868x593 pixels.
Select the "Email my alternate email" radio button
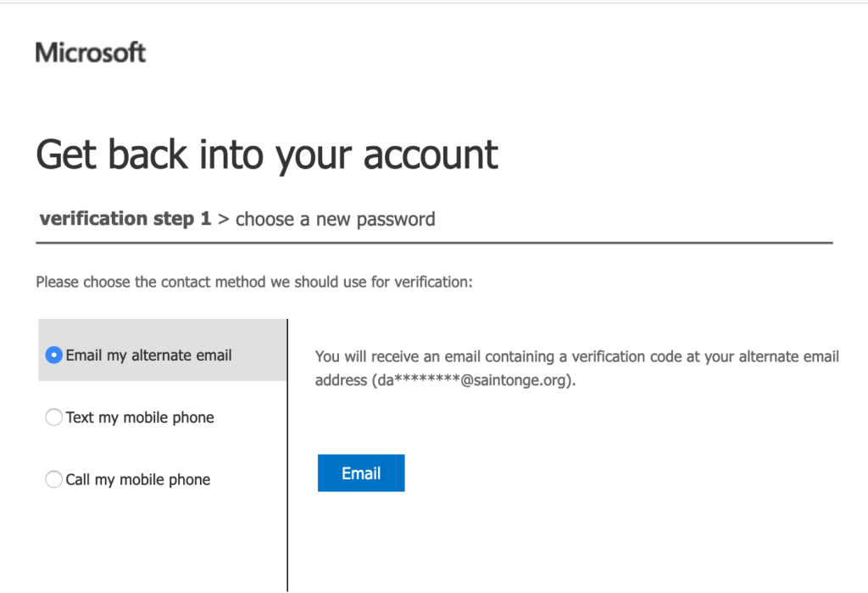click(53, 355)
